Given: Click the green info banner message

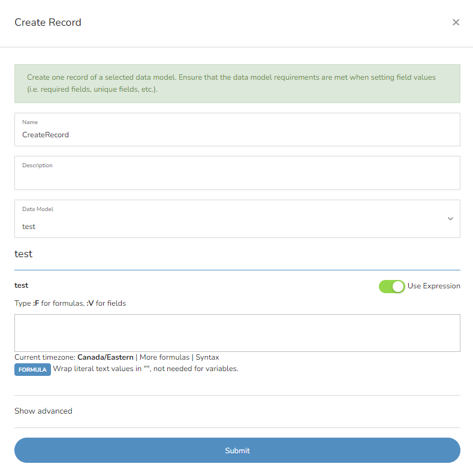Looking at the screenshot, I should (237, 83).
